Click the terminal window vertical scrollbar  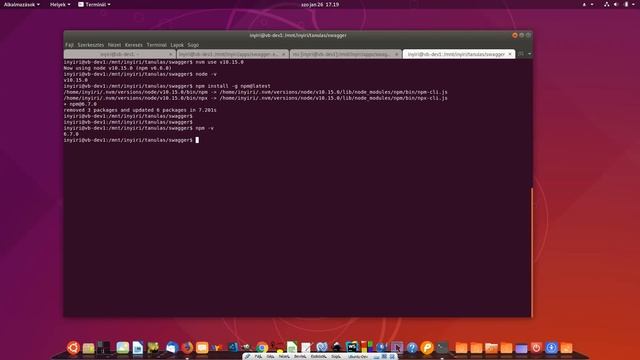coord(532,252)
